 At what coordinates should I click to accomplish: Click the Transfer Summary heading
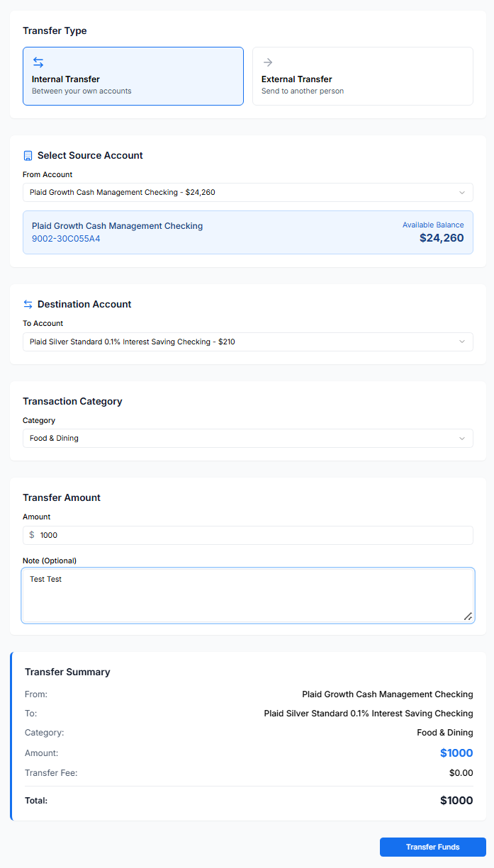(x=67, y=672)
